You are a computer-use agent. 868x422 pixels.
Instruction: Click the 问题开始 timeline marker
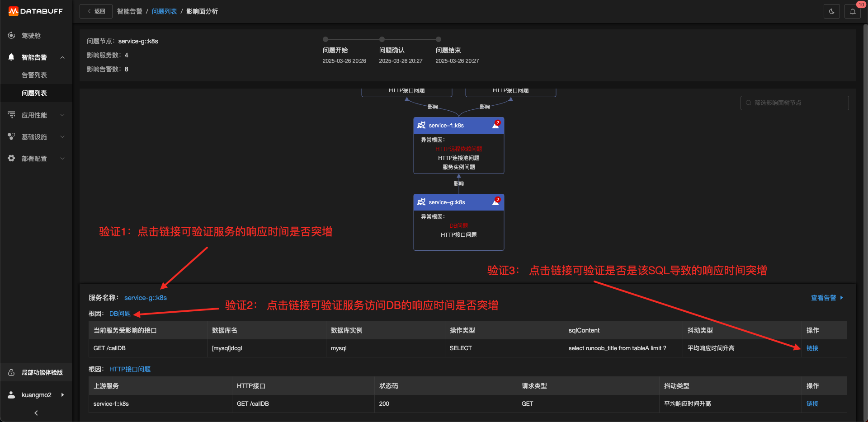325,39
